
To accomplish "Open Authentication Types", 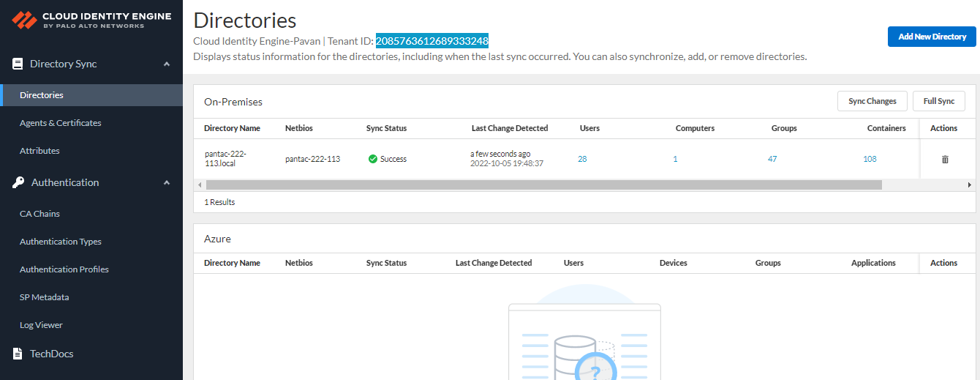I will point(61,242).
